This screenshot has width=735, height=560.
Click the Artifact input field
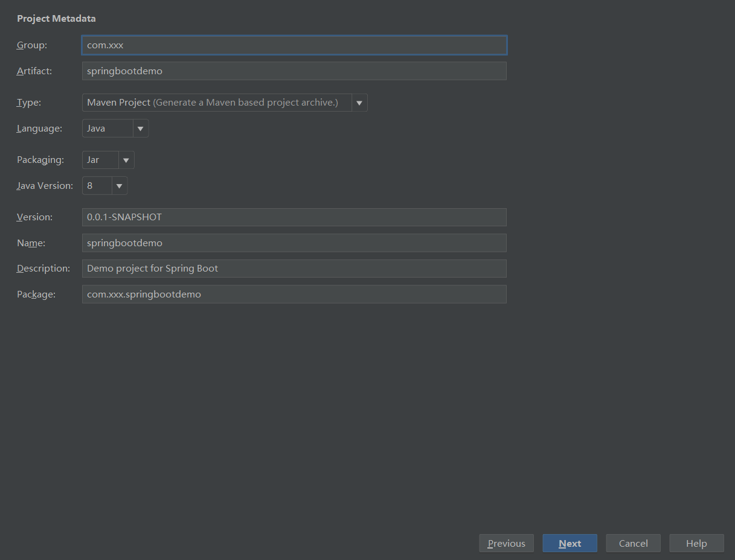294,71
